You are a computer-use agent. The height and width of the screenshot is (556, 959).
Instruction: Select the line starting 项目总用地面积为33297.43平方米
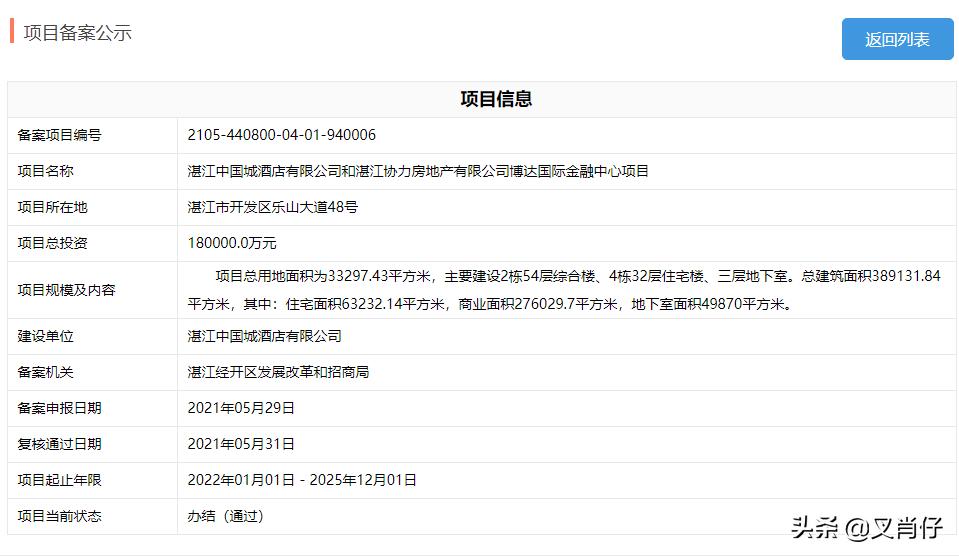click(578, 276)
